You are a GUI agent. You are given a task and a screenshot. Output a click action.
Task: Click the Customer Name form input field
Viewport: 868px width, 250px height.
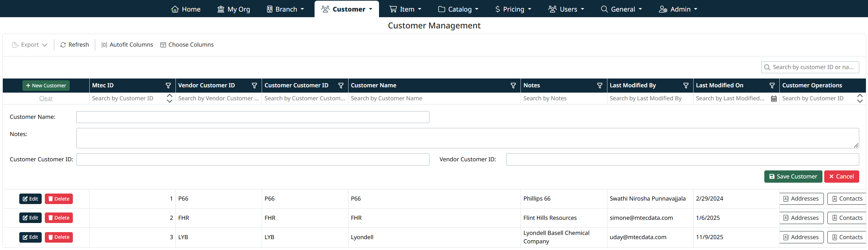point(253,117)
